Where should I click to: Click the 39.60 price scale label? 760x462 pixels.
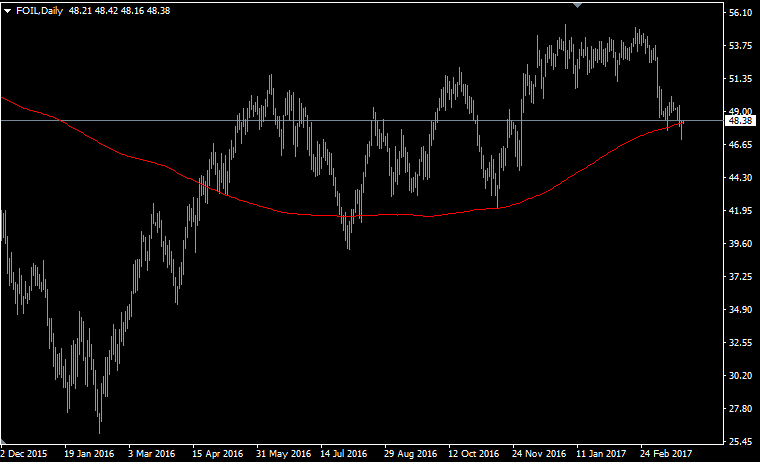point(740,243)
